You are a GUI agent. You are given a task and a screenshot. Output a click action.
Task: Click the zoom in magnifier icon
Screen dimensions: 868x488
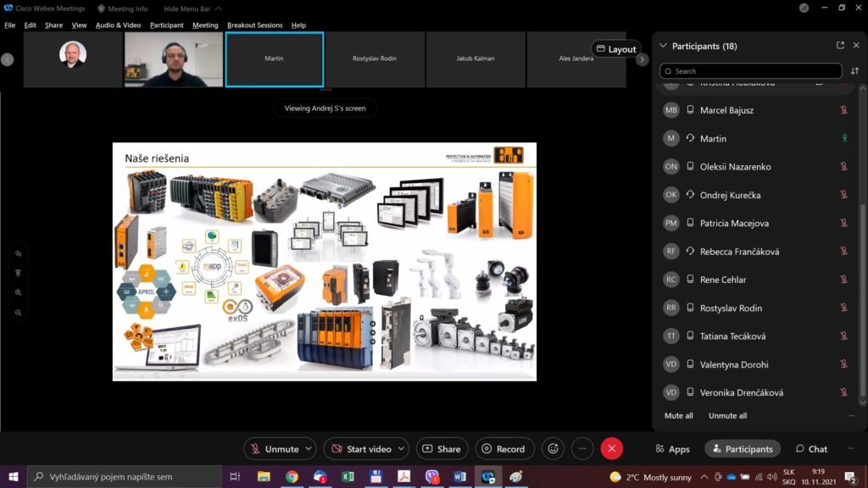click(18, 292)
